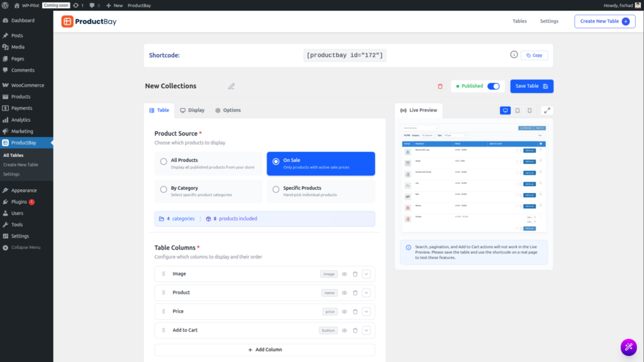The width and height of the screenshot is (644, 362).
Task: Click the Copy shortcode button
Action: [534, 55]
